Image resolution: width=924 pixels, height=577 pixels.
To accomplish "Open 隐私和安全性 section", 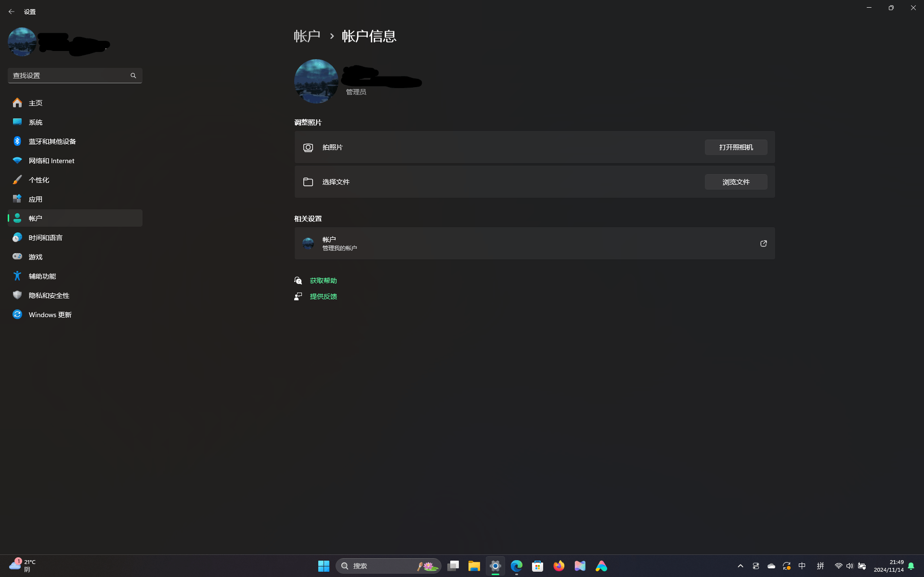I will [75, 295].
